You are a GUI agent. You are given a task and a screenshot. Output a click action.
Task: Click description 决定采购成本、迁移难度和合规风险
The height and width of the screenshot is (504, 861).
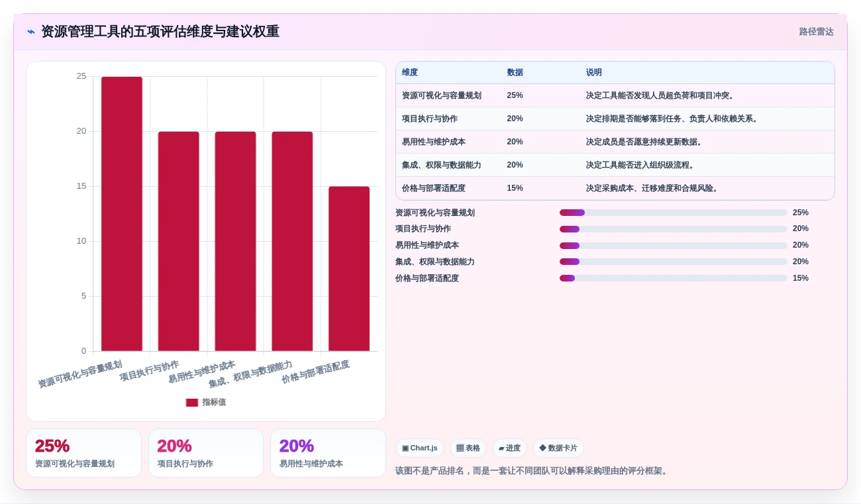point(653,188)
